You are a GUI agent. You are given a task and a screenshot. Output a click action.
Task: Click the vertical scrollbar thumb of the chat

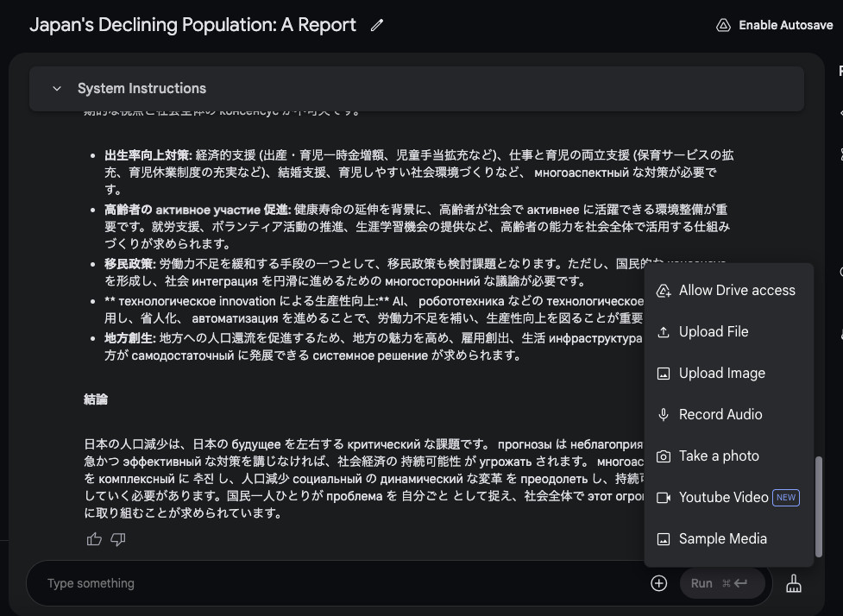pos(818,506)
